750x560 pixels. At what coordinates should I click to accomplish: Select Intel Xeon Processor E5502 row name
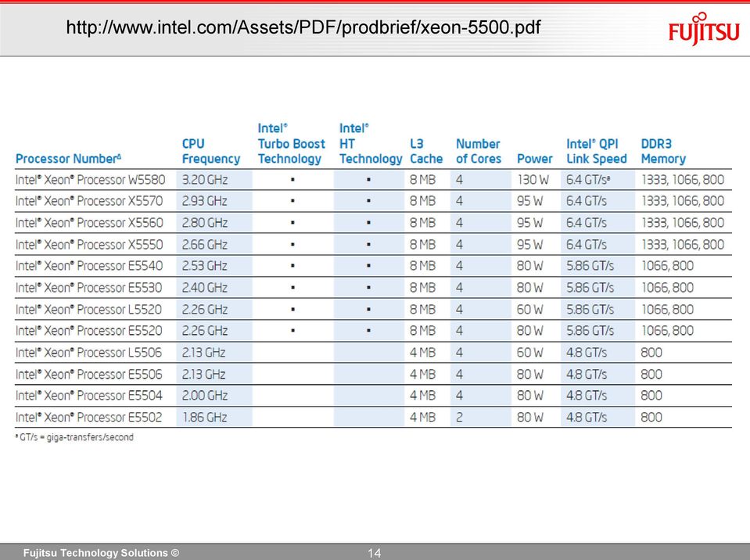[x=89, y=418]
